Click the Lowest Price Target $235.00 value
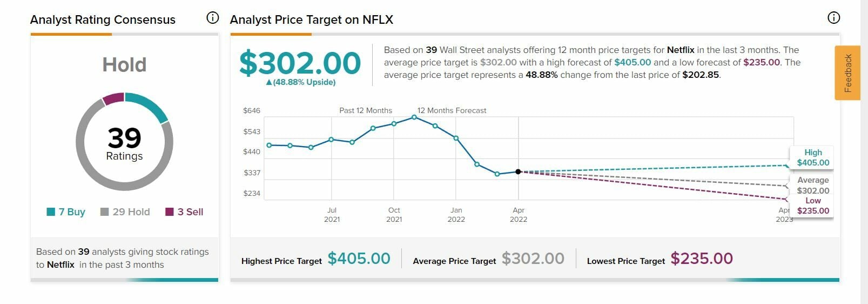Image resolution: width=868 pixels, height=304 pixels. point(702,259)
